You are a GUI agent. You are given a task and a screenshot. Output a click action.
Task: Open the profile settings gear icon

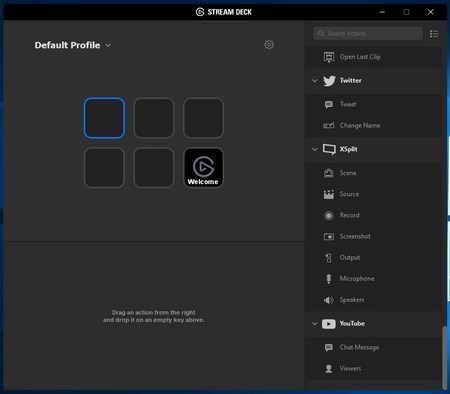(269, 45)
